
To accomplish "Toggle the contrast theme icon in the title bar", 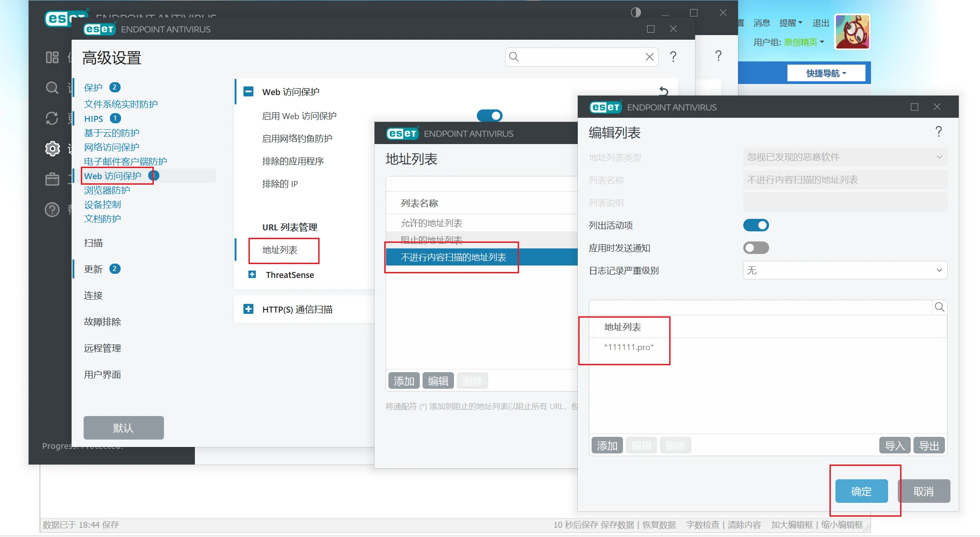I will click(x=636, y=12).
